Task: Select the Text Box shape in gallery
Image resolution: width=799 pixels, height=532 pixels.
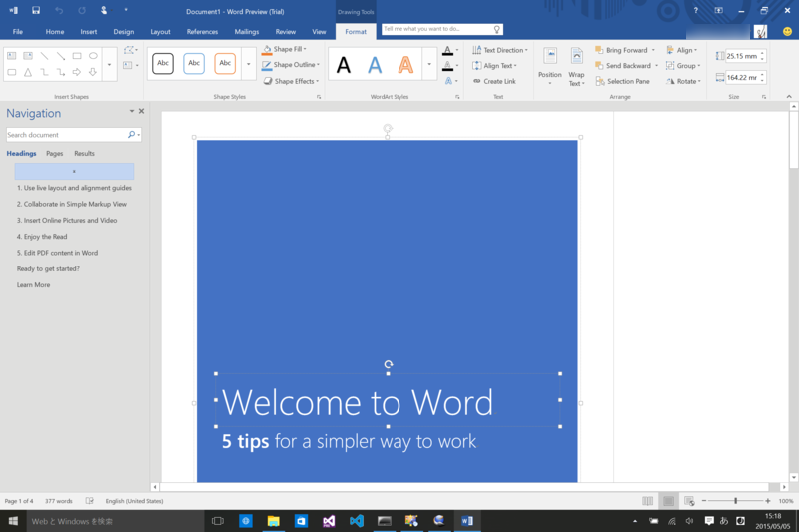Action: pos(12,56)
